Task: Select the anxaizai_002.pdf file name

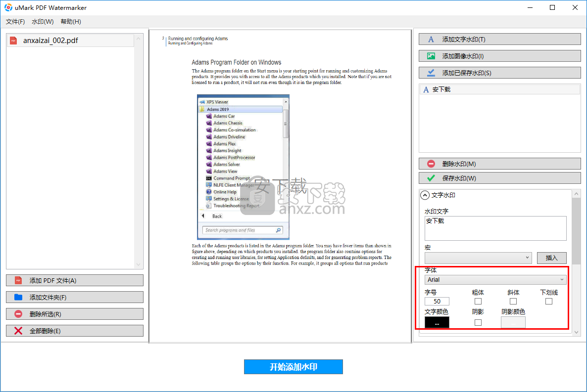Action: click(50, 41)
